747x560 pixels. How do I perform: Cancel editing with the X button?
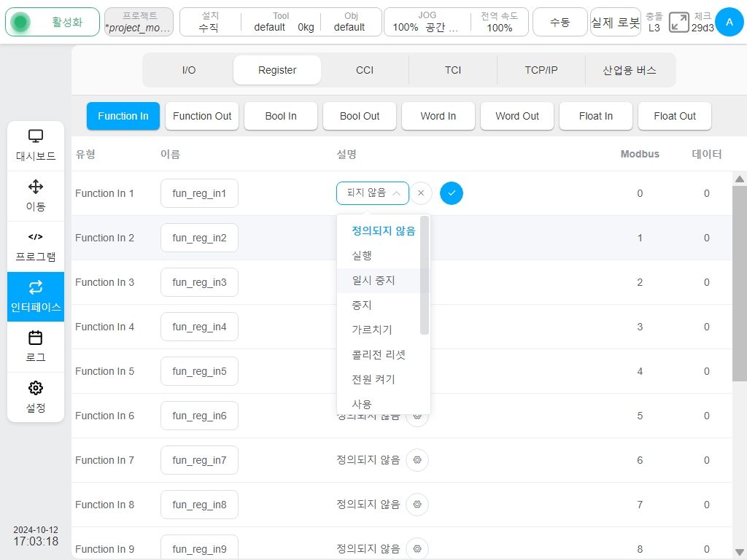[421, 192]
